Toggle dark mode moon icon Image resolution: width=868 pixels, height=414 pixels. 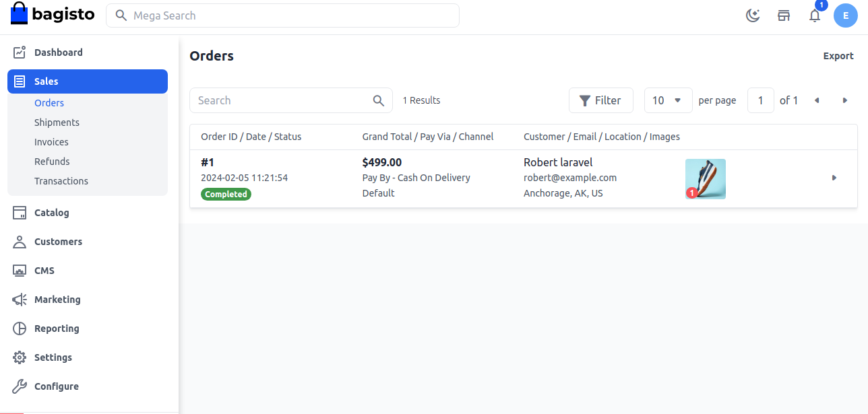pos(753,15)
